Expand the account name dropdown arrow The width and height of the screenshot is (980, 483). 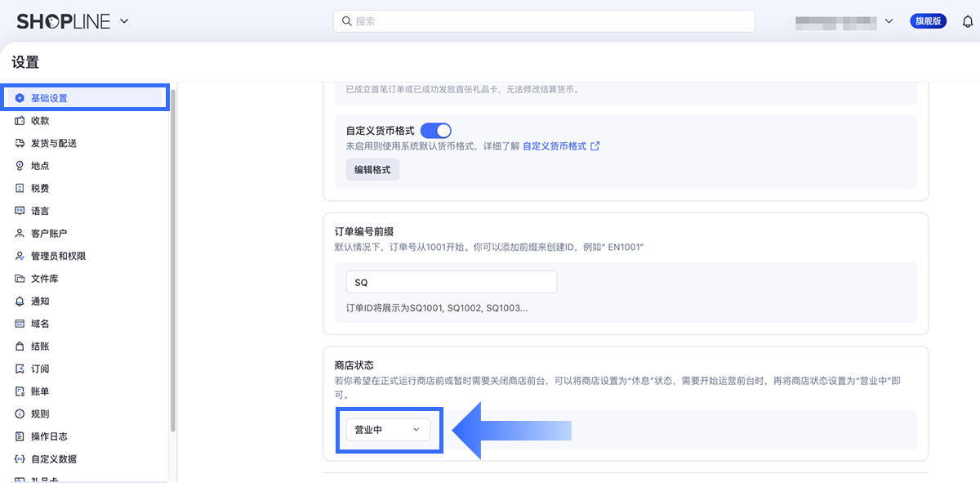point(889,21)
